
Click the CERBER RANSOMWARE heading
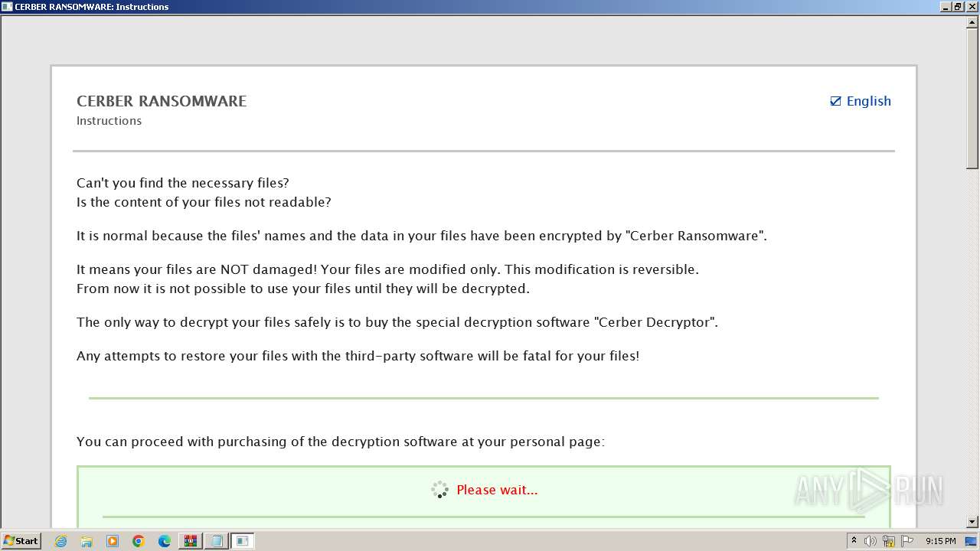(162, 101)
